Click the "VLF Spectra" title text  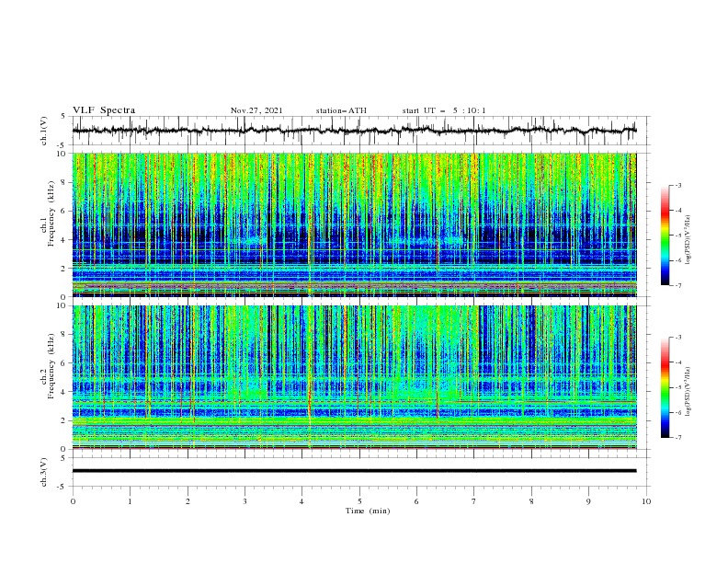pyautogui.click(x=104, y=110)
